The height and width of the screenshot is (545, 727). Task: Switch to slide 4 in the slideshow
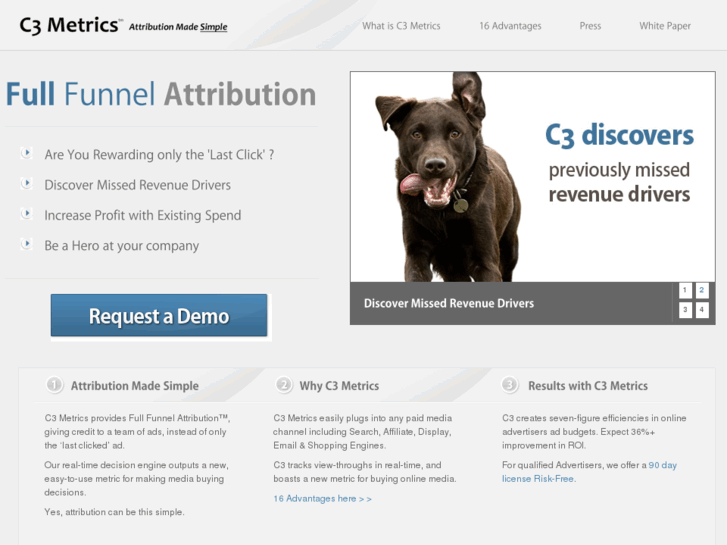tap(702, 310)
